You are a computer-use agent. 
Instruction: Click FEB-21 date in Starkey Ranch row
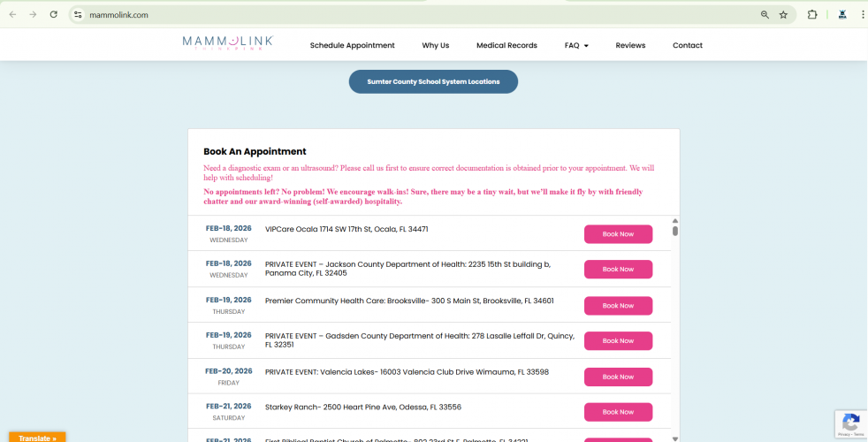click(x=229, y=406)
